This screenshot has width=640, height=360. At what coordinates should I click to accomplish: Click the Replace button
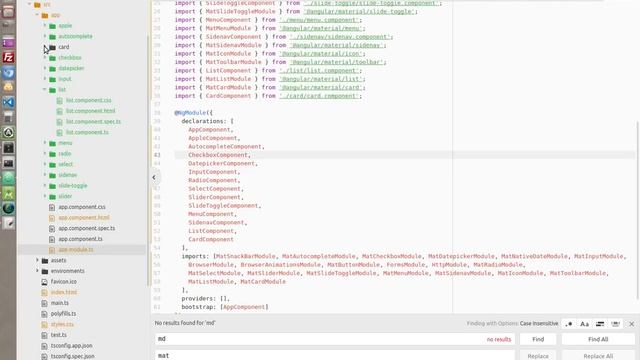click(538, 356)
